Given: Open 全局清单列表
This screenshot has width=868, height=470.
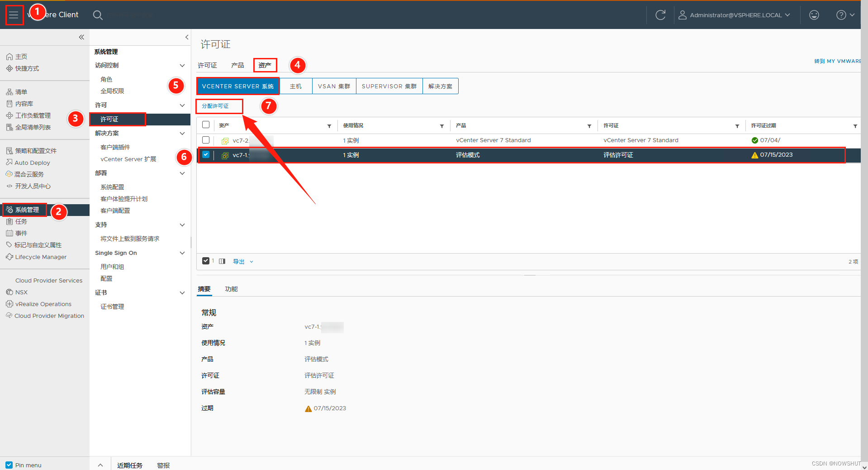Looking at the screenshot, I should coord(28,127).
